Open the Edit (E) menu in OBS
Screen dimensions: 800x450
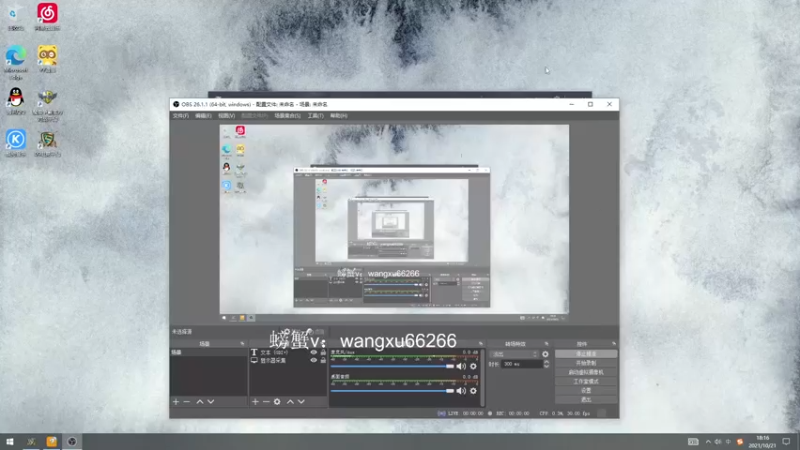pyautogui.click(x=203, y=116)
